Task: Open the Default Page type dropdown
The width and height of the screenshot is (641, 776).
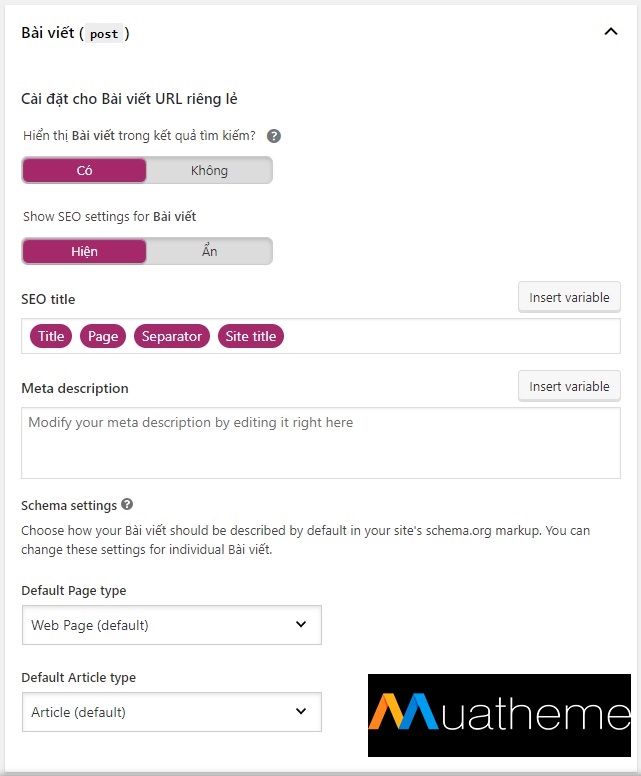Action: coord(171,625)
